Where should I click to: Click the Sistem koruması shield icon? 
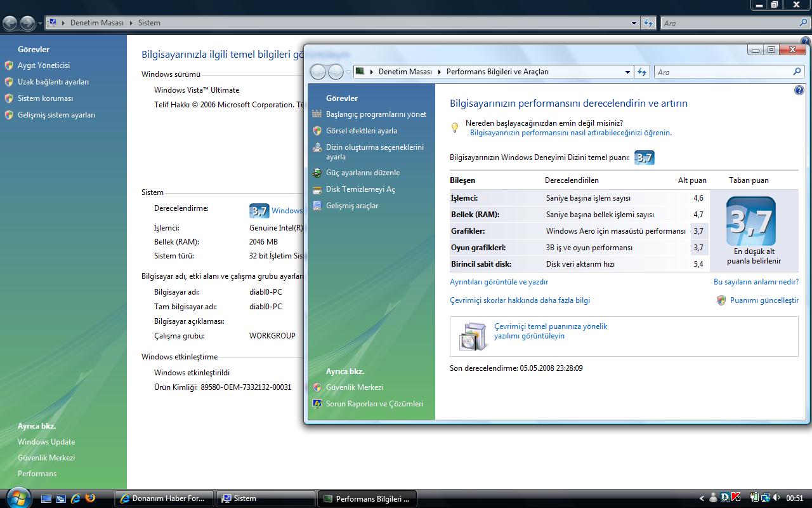9,98
